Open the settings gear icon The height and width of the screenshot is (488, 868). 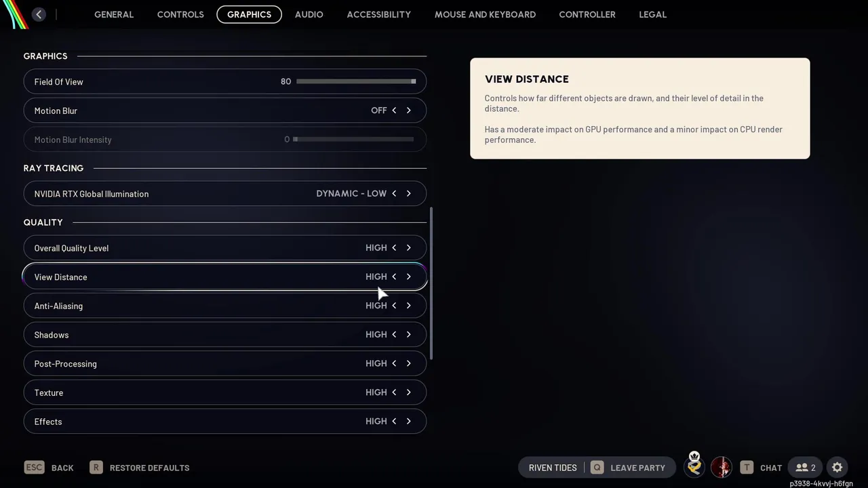pyautogui.click(x=837, y=468)
